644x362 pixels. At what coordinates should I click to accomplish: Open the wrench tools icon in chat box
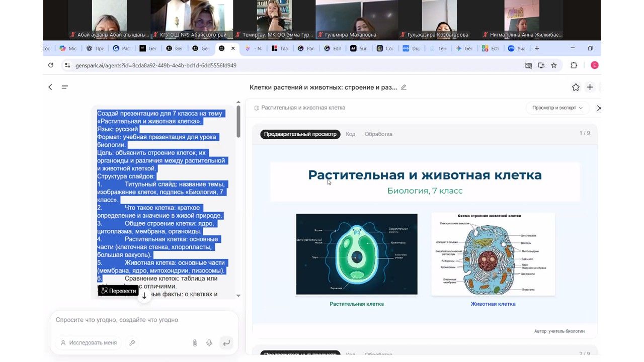[x=132, y=343]
